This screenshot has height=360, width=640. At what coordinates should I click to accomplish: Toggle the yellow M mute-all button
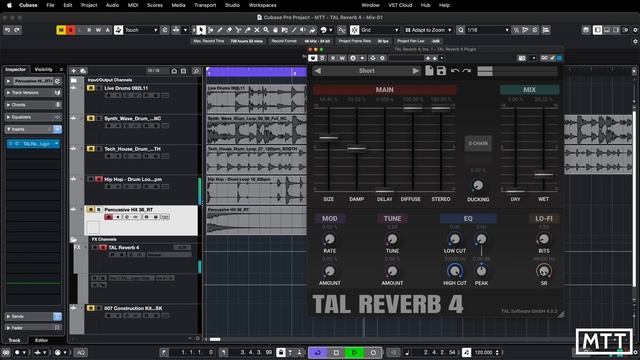coord(61,30)
